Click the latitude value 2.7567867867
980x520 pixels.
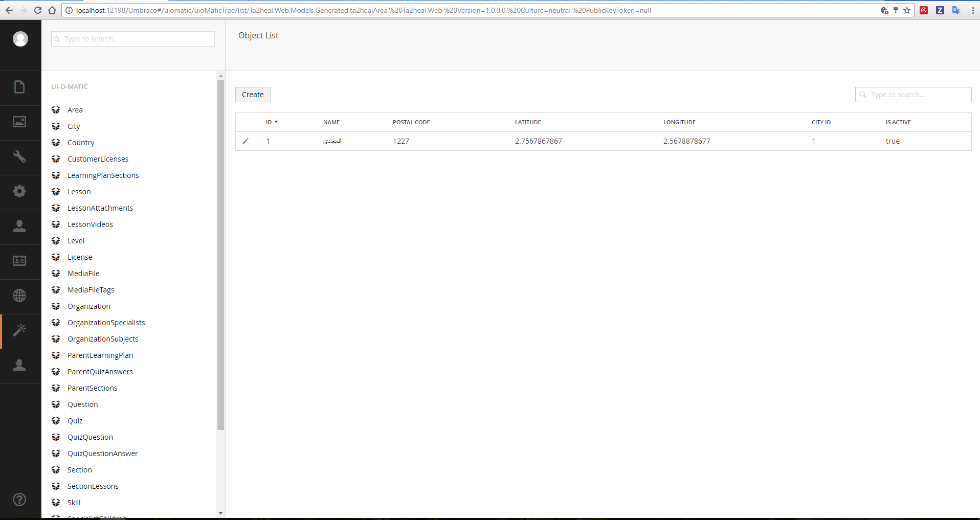pos(538,141)
